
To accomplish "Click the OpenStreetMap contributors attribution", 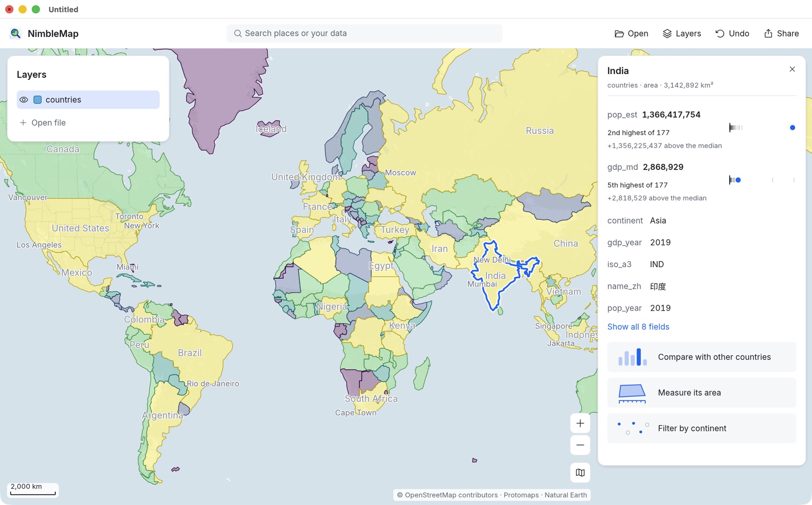I will (447, 495).
